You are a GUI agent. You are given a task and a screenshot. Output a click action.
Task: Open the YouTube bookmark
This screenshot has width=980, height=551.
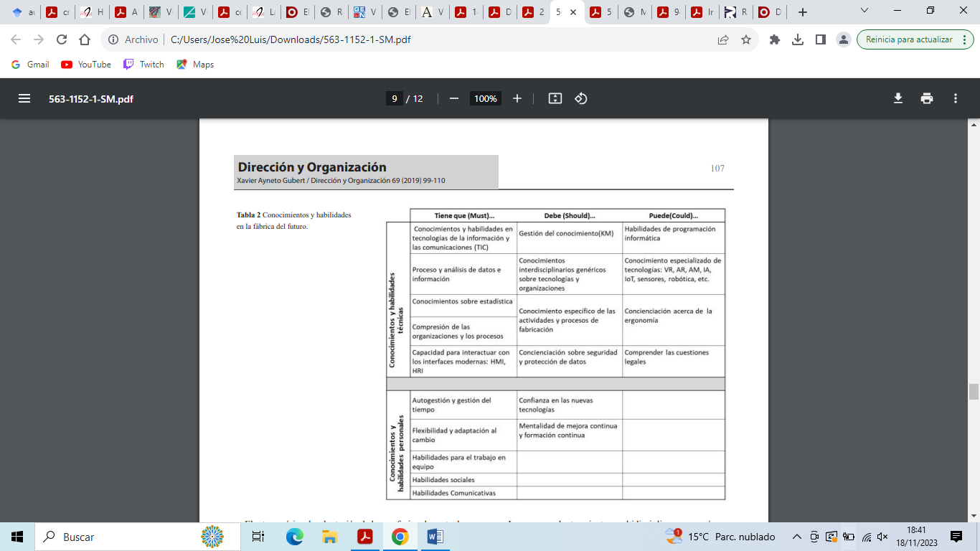tap(86, 65)
